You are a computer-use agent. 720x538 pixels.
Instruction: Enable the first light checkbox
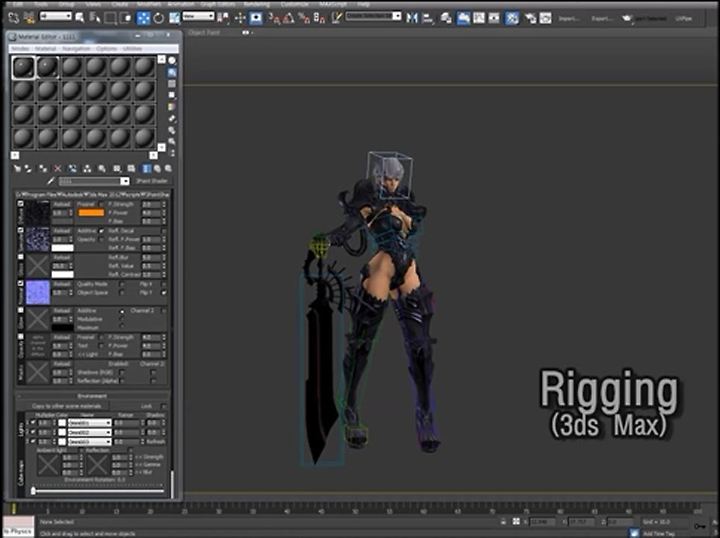pos(33,422)
